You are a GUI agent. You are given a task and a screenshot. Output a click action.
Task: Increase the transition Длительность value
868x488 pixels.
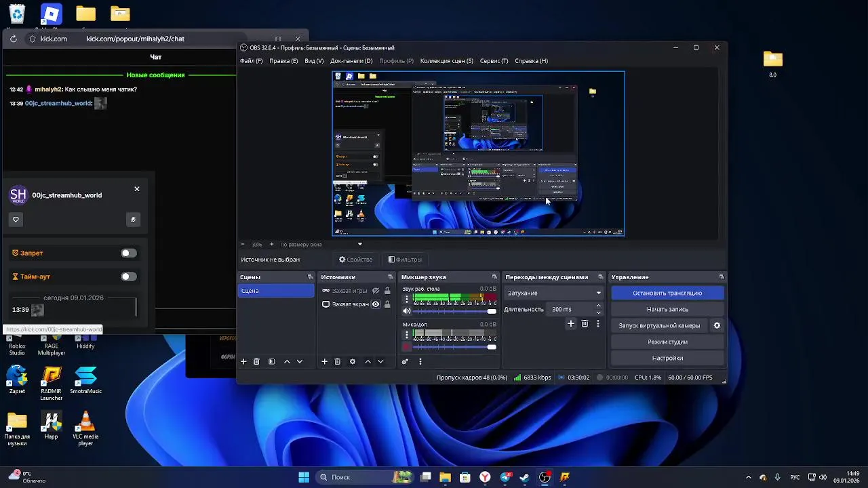click(x=598, y=306)
